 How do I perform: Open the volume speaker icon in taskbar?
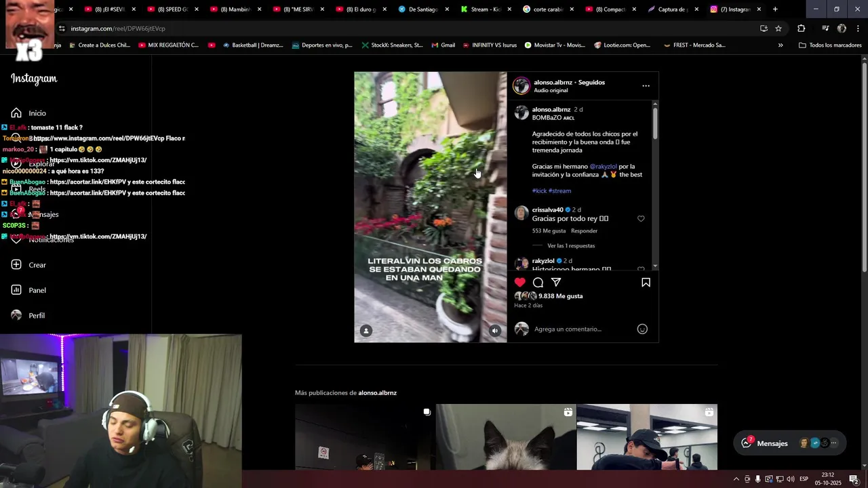click(x=791, y=479)
